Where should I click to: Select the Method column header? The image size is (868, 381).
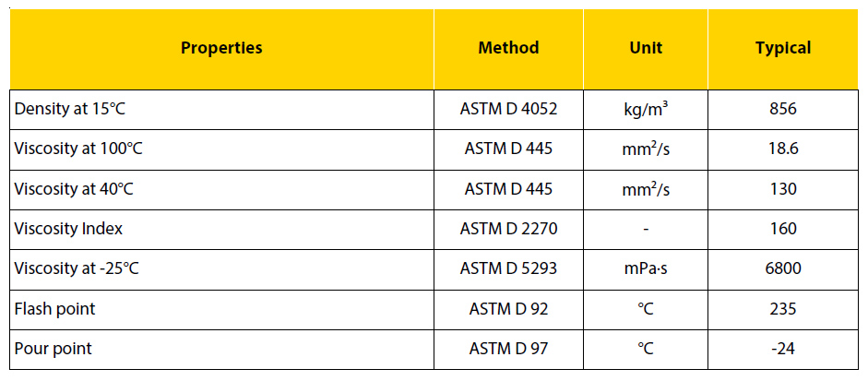coord(508,48)
